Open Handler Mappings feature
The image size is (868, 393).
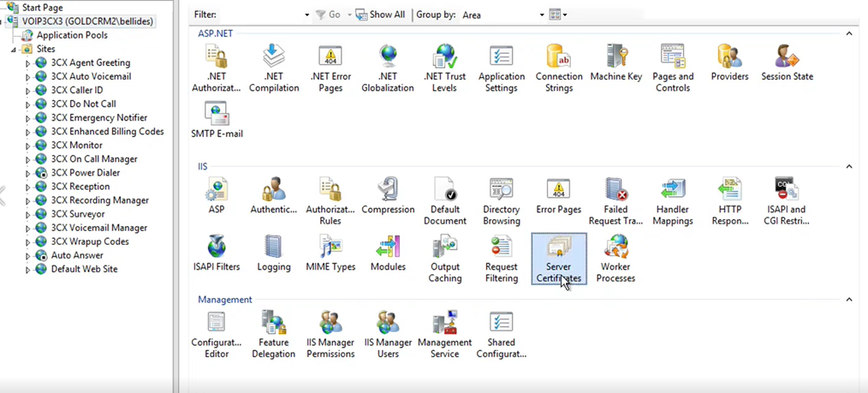pyautogui.click(x=673, y=201)
